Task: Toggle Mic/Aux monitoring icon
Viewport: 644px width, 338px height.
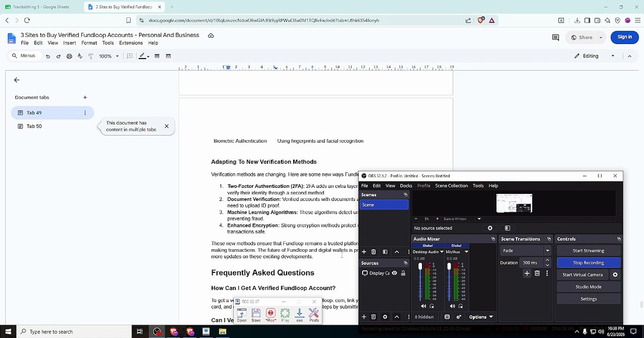Action: tap(460, 307)
